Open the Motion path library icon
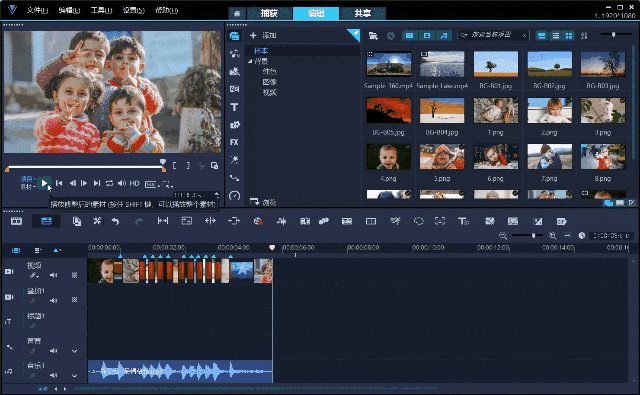Screen dimensions: 640x395 tap(234, 178)
